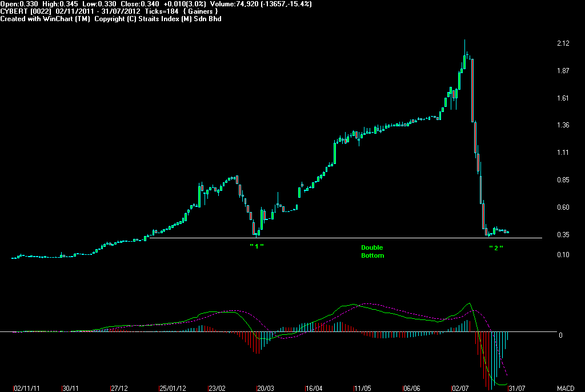
Task: Click the "2" second bottom annotation
Action: click(x=496, y=248)
